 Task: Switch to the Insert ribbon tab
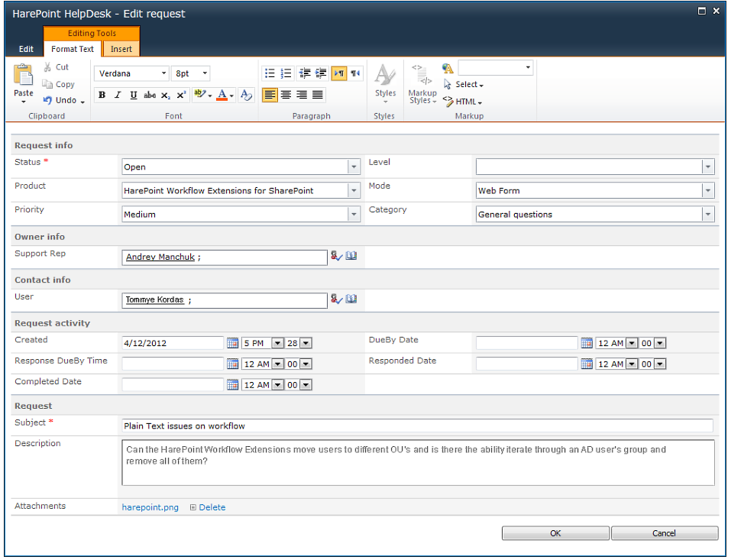click(x=121, y=49)
